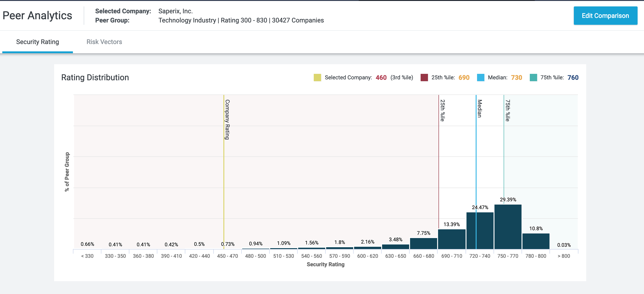
Task: Click the 660 - 680 histogram bar
Action: tap(424, 243)
